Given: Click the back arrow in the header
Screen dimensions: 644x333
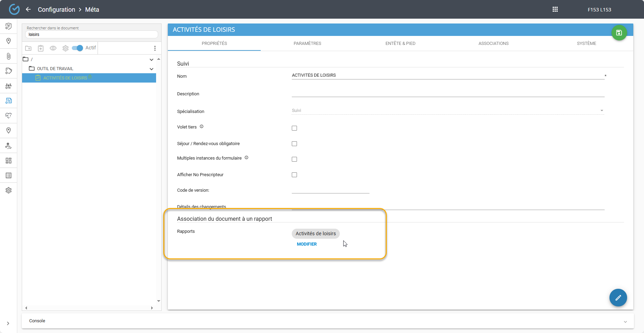Looking at the screenshot, I should click(x=28, y=9).
